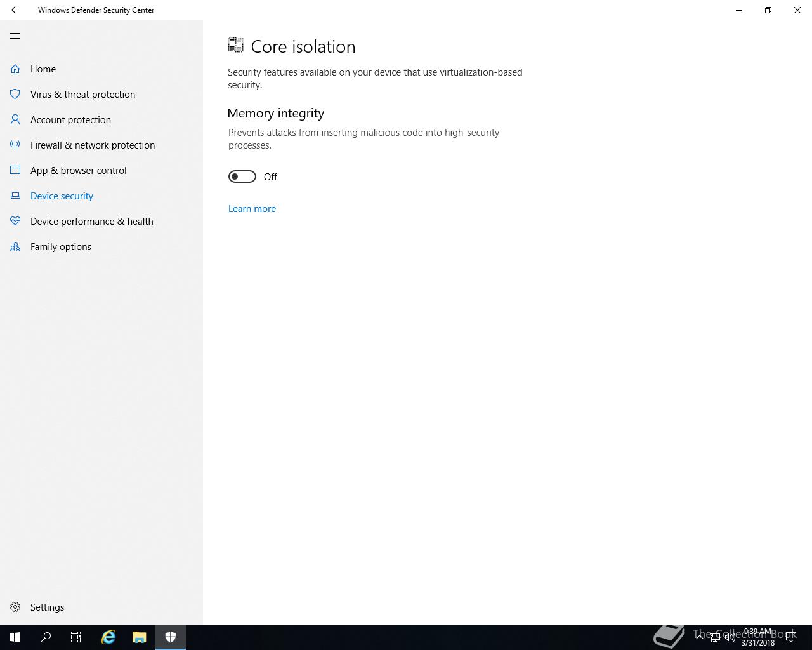Click the Device security laptop icon
812x650 pixels.
(x=15, y=196)
